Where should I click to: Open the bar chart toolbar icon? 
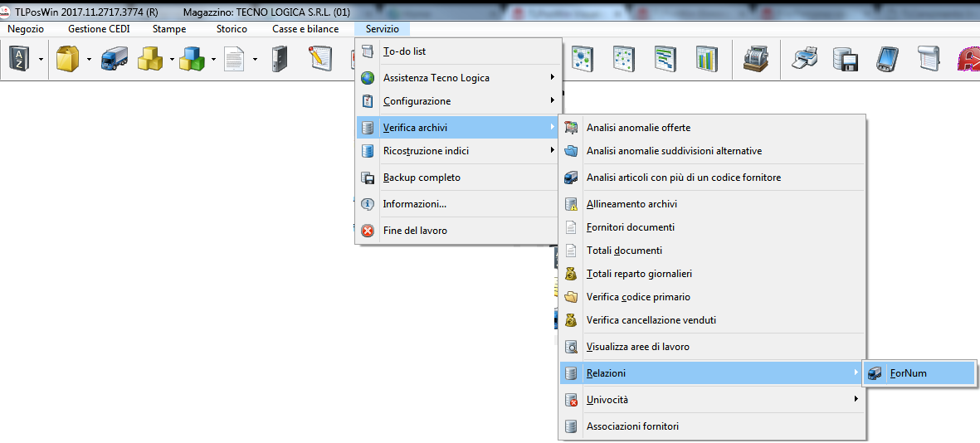(706, 59)
